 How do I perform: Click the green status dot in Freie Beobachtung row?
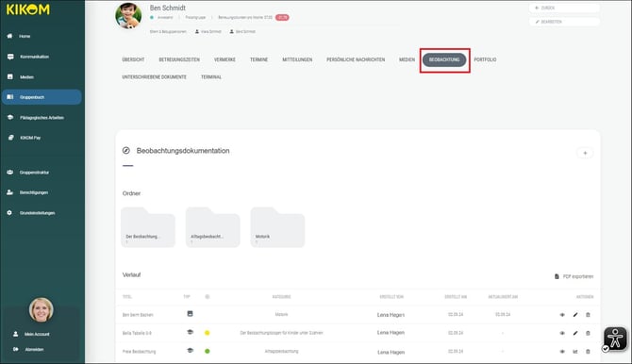click(x=208, y=351)
